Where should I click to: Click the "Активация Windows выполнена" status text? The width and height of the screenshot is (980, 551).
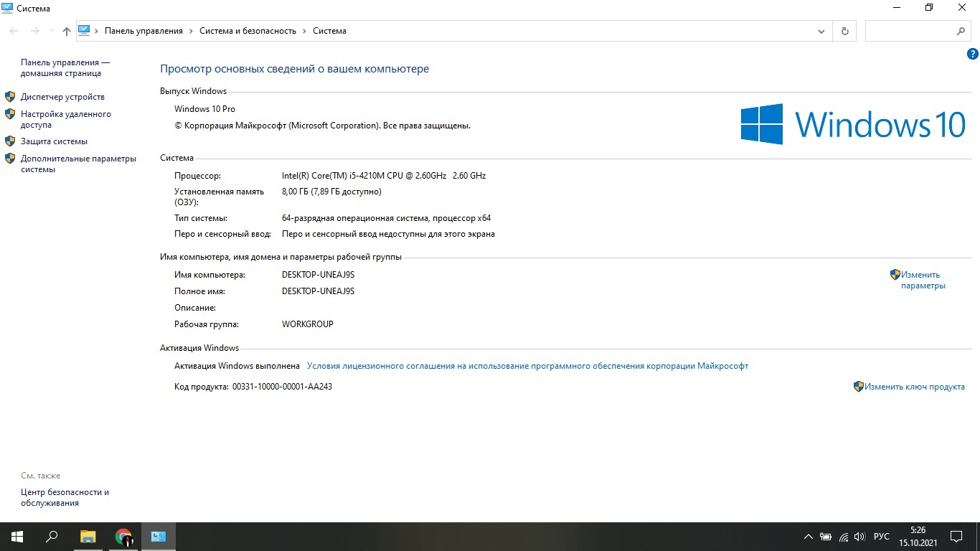(x=237, y=366)
